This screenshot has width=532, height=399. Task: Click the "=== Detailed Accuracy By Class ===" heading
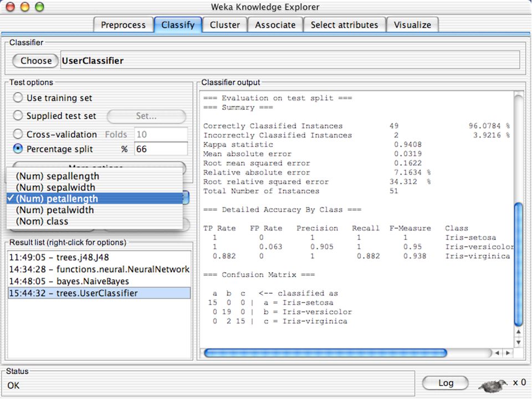[282, 209]
